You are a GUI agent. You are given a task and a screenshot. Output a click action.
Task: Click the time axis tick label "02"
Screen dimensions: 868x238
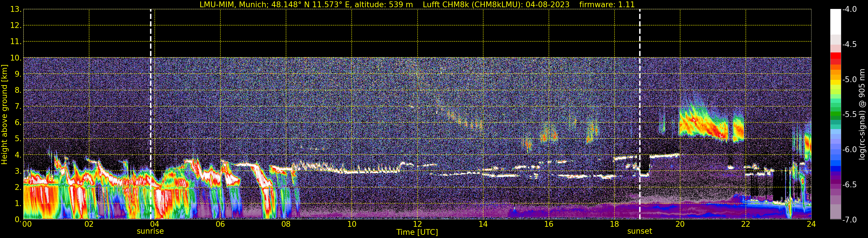coord(89,224)
